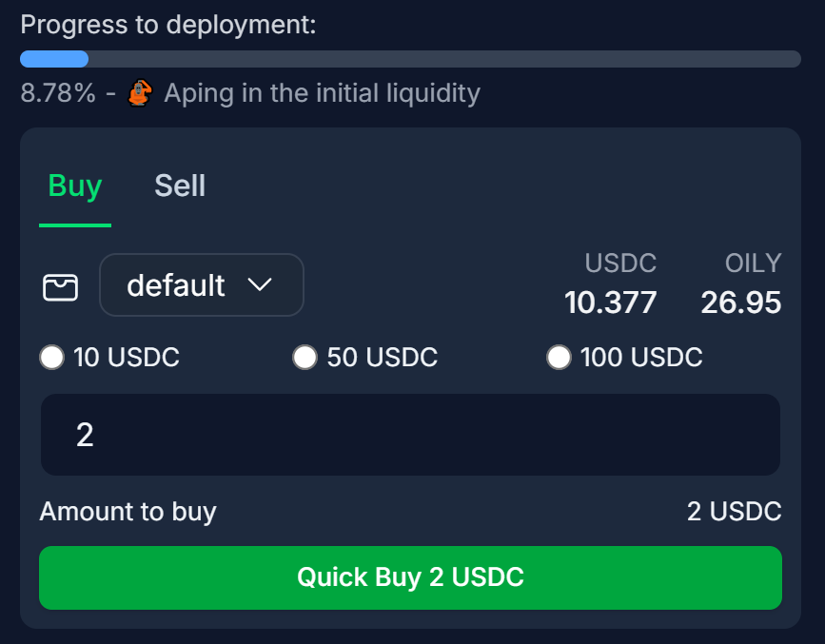Viewport: 825px width, 644px height.
Task: Expand the chevron arrow next to default
Action: pos(259,285)
